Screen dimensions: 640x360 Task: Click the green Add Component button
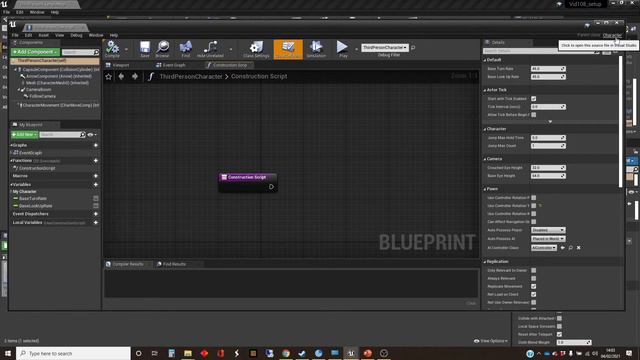coord(35,52)
